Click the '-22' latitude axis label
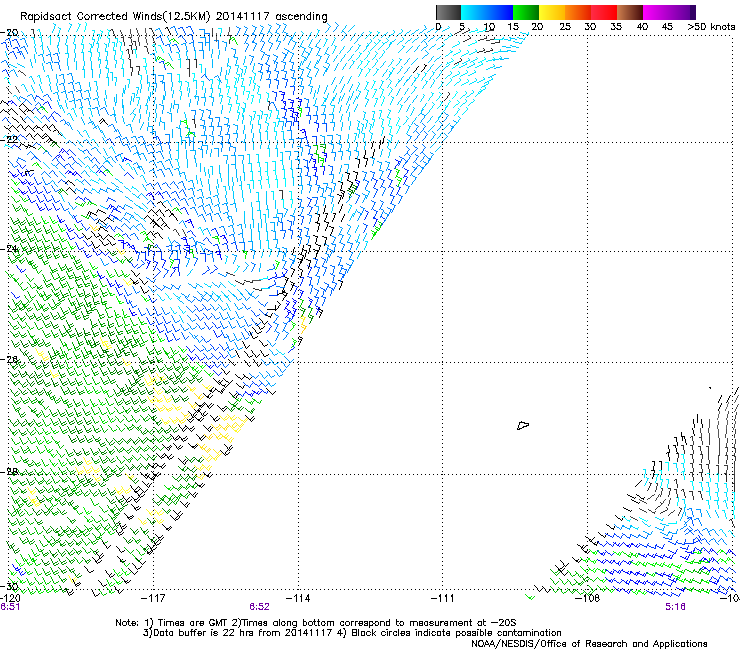 pos(9,140)
